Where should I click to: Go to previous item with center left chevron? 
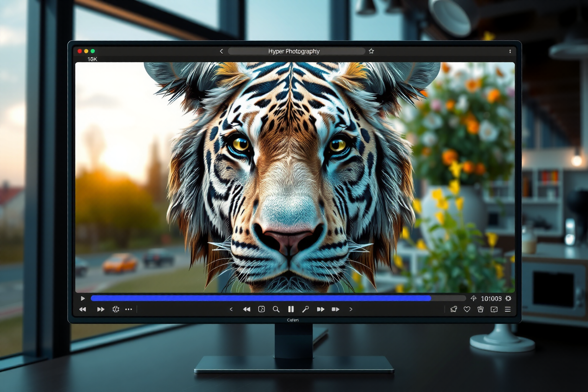[231, 309]
